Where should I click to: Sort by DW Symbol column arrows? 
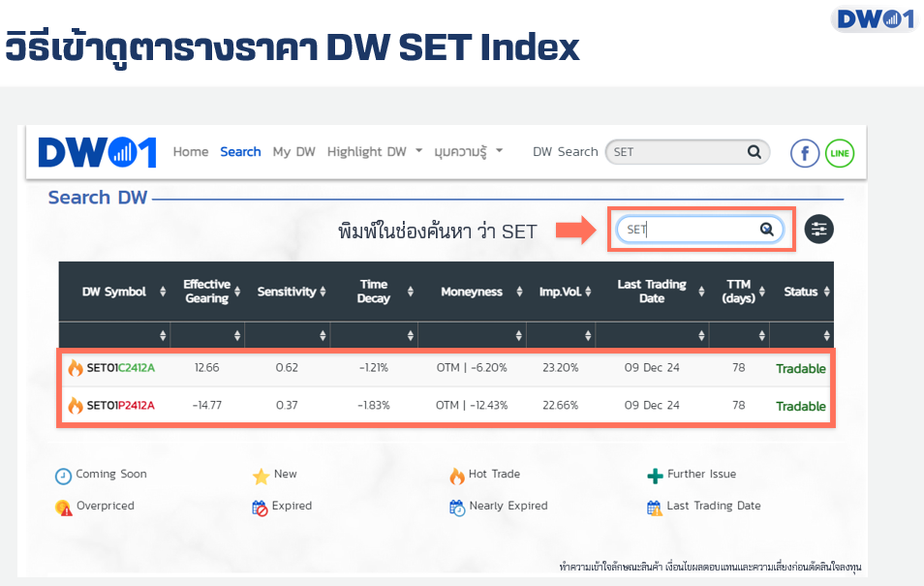163,292
